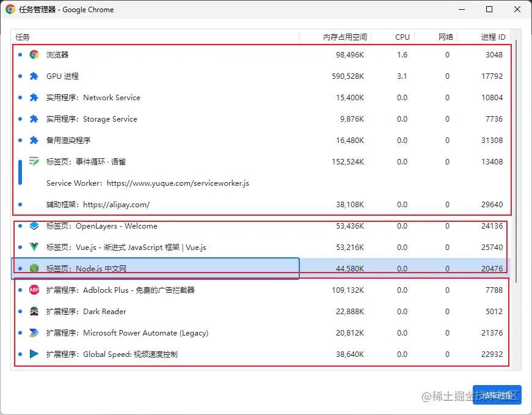The height and width of the screenshot is (415, 532).
Task: Click the Dark Reader extension icon
Action: click(x=34, y=312)
